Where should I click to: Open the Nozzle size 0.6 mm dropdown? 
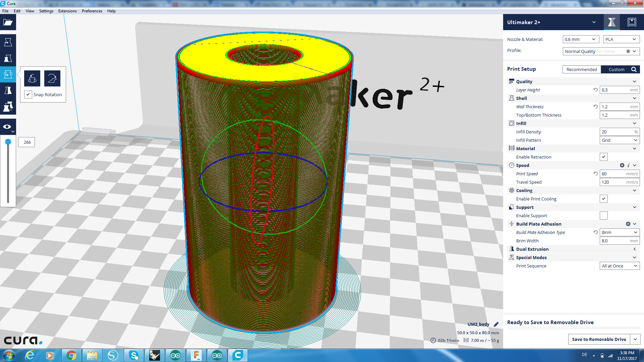pyautogui.click(x=580, y=39)
